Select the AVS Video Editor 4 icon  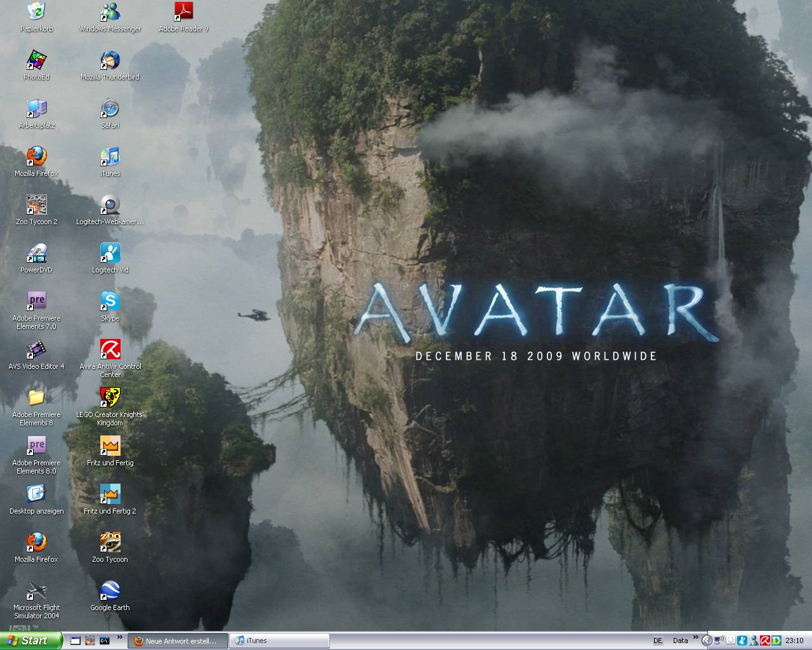[36, 355]
